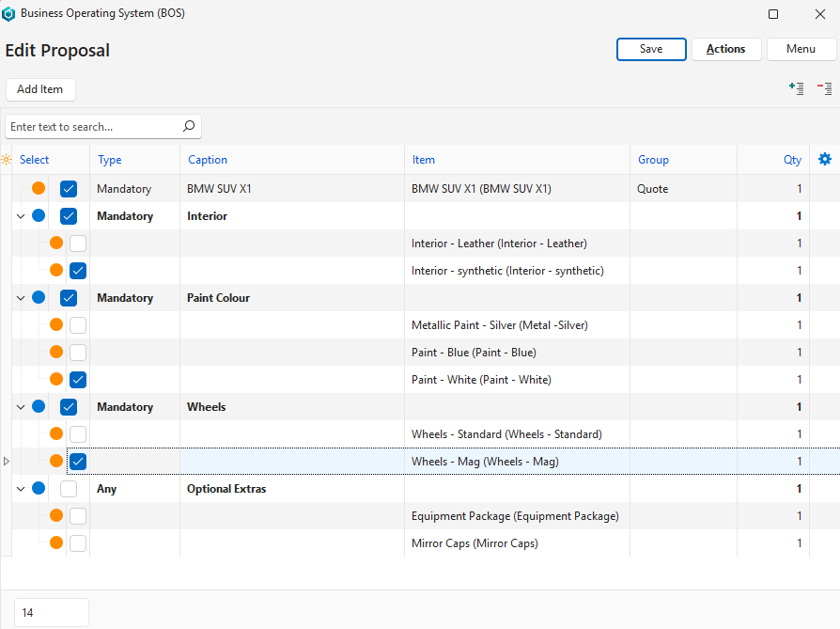840x629 pixels.
Task: Click the magnifier icon in search box
Action: (189, 126)
